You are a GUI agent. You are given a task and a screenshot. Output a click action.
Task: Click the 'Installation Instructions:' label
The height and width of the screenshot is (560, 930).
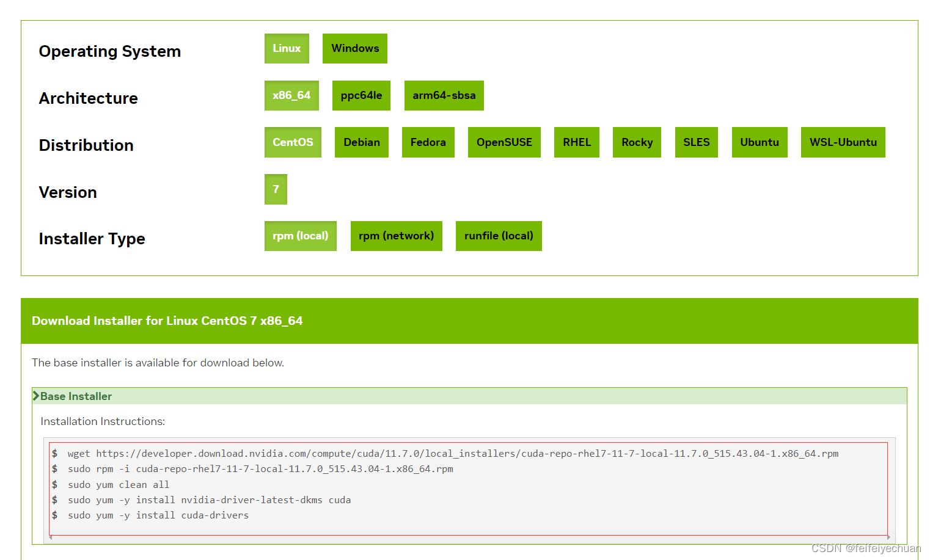(103, 421)
